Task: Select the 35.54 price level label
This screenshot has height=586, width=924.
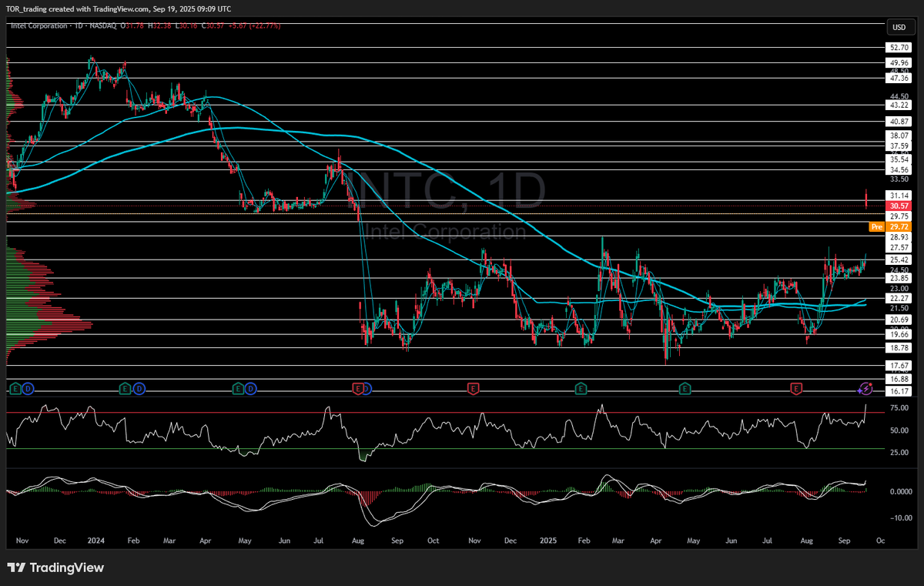Action: [x=899, y=159]
